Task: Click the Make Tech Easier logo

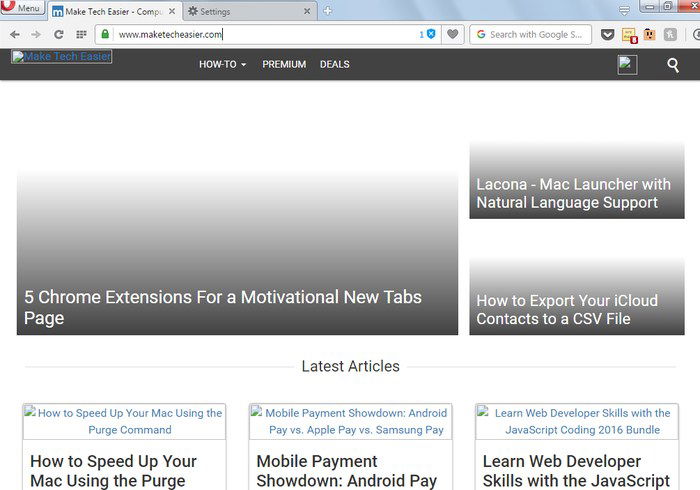Action: [x=62, y=57]
